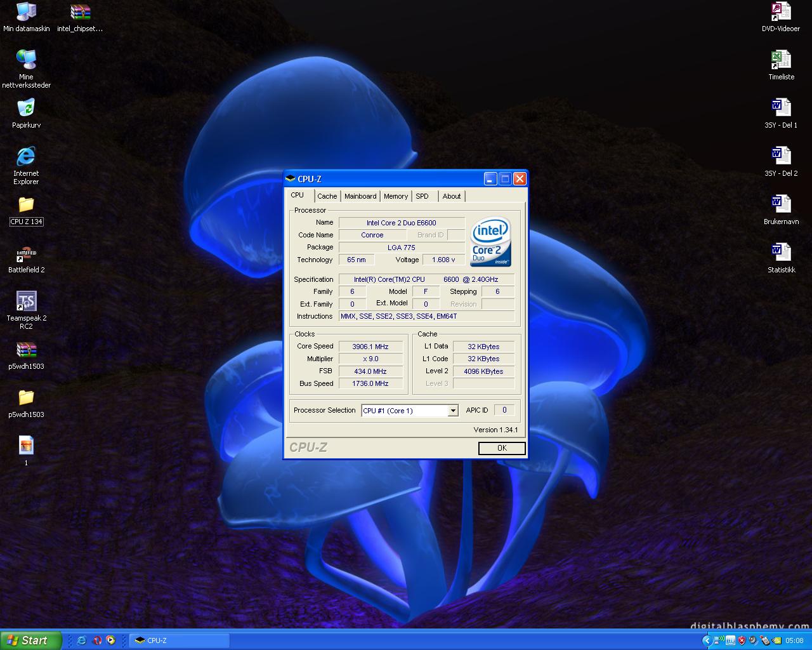
Task: Launch Windows Media Player from Quick Launch
Action: click(110, 640)
